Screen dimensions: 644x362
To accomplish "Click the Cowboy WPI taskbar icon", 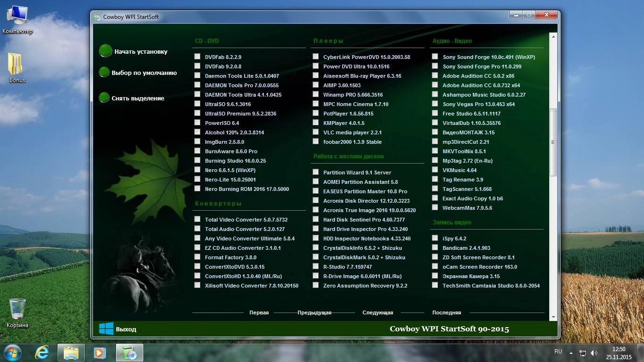I will (x=129, y=352).
